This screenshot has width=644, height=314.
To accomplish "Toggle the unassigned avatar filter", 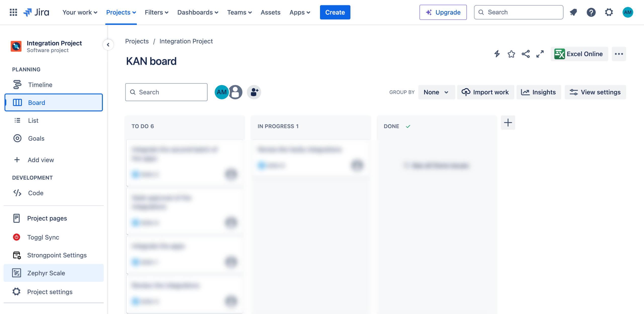I will click(236, 92).
